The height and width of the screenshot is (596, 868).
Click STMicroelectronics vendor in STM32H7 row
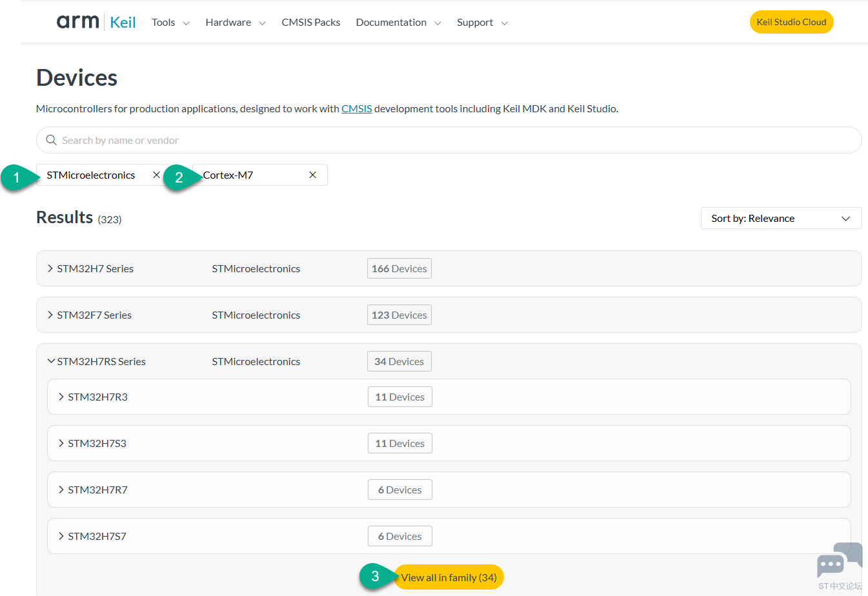256,268
